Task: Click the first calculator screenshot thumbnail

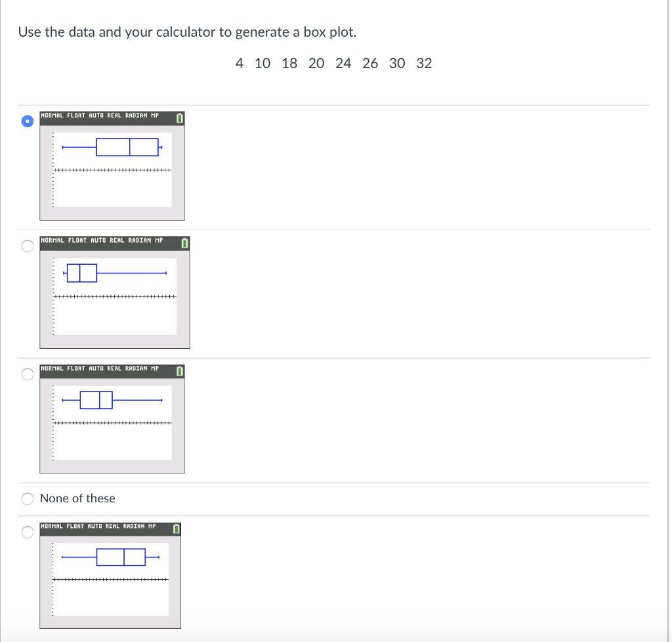Action: pyautogui.click(x=112, y=164)
